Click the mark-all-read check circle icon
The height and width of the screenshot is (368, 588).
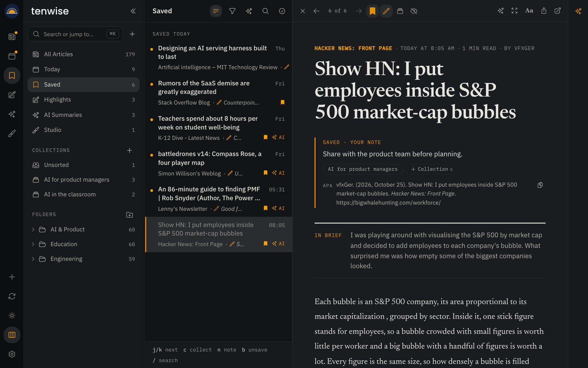[x=282, y=11]
